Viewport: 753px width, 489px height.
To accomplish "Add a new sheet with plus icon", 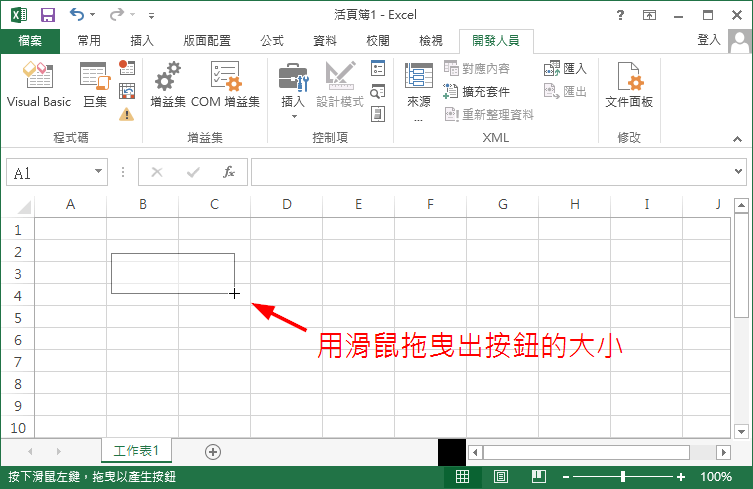I will click(x=213, y=452).
